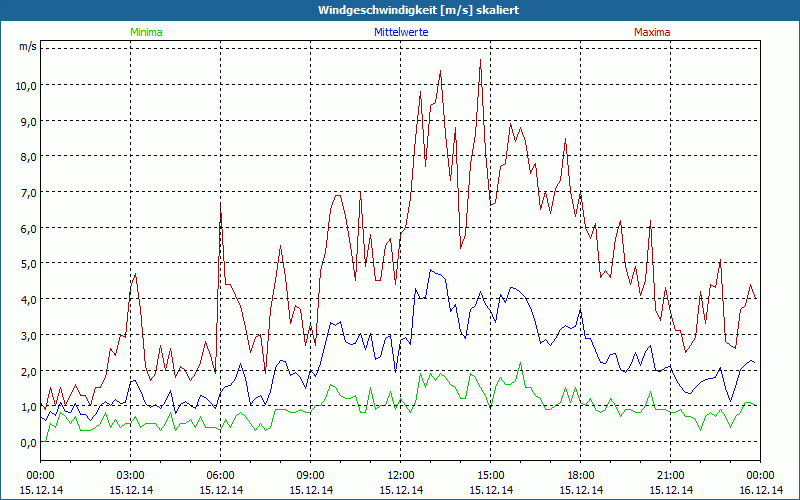Click the 3,0 y-axis value

[x=29, y=336]
